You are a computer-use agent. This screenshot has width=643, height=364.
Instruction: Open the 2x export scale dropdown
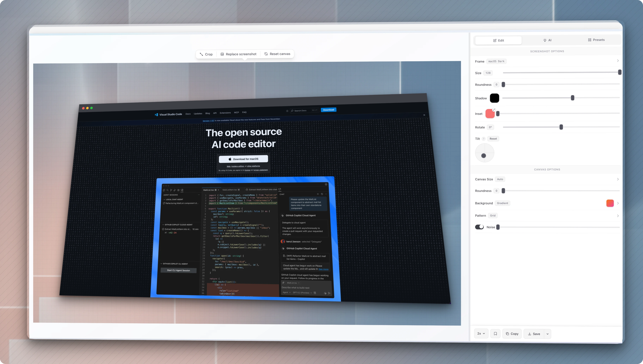(481, 334)
